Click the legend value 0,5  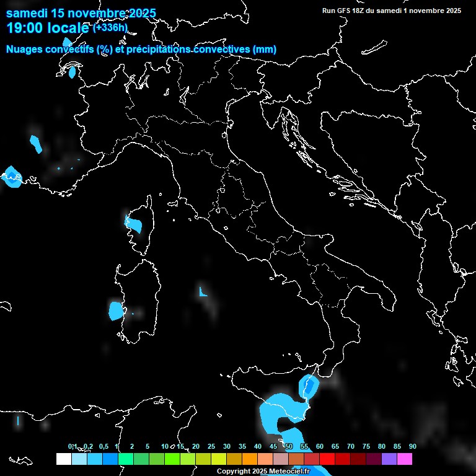point(104,446)
